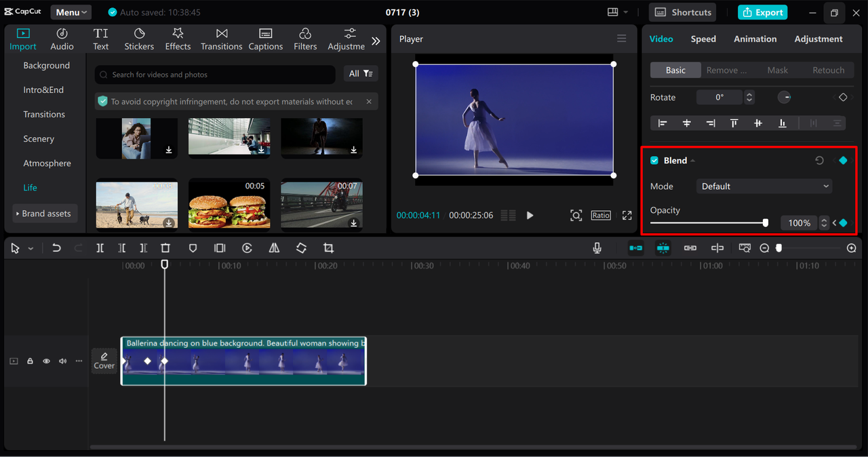The image size is (868, 457).
Task: Toggle track visibility eye icon
Action: [x=46, y=361]
